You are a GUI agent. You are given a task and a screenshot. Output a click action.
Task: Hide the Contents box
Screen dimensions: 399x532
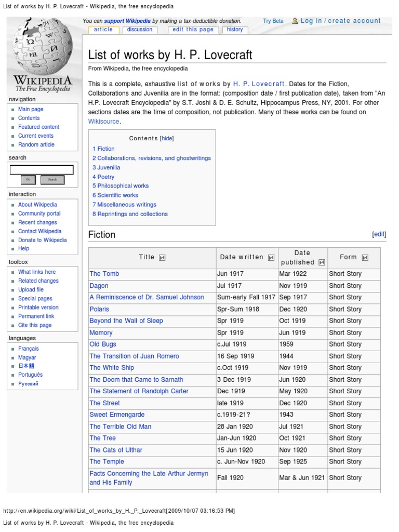(x=167, y=138)
